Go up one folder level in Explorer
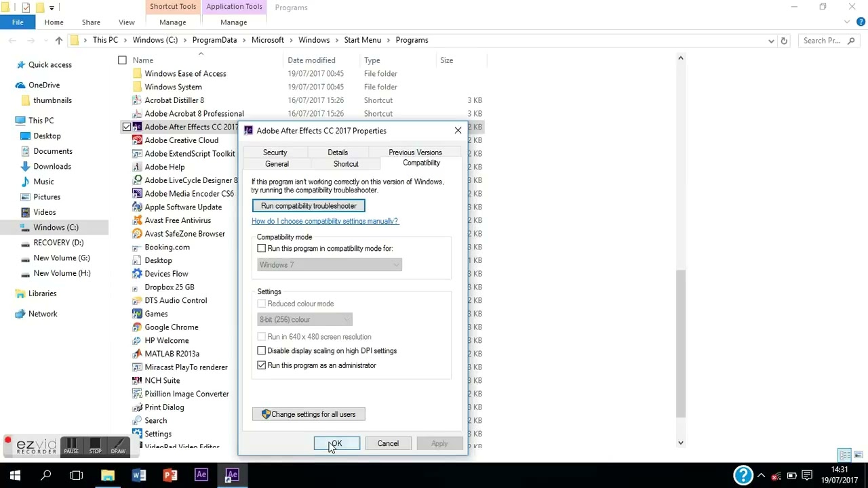Screen dimensions: 868x488 [59, 41]
